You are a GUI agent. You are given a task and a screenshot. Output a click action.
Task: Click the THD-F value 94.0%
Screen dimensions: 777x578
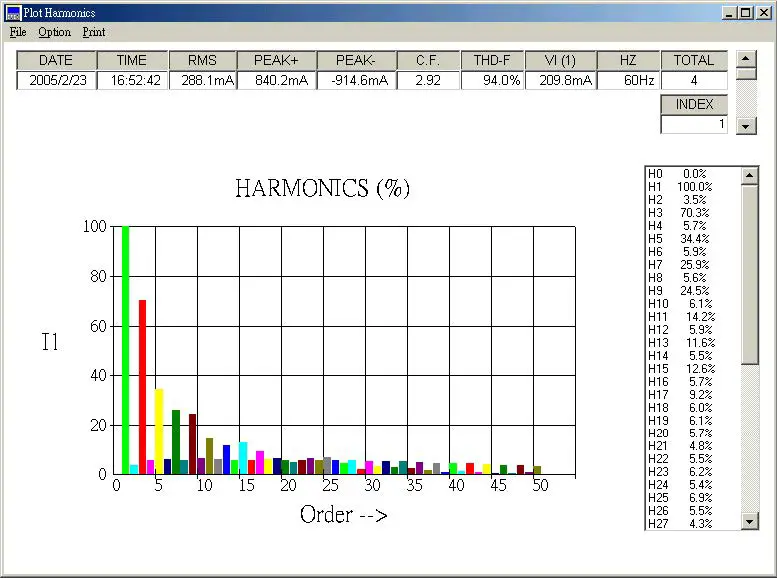[492, 80]
